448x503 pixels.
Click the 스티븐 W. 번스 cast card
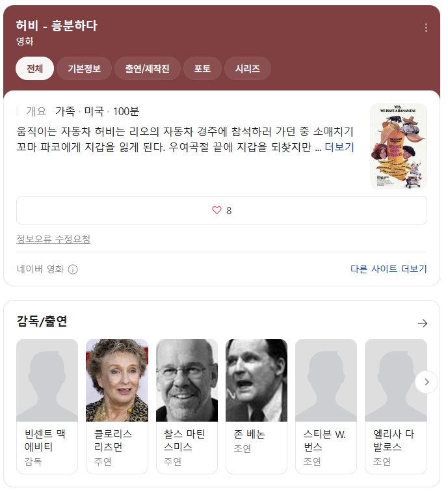[x=326, y=406]
